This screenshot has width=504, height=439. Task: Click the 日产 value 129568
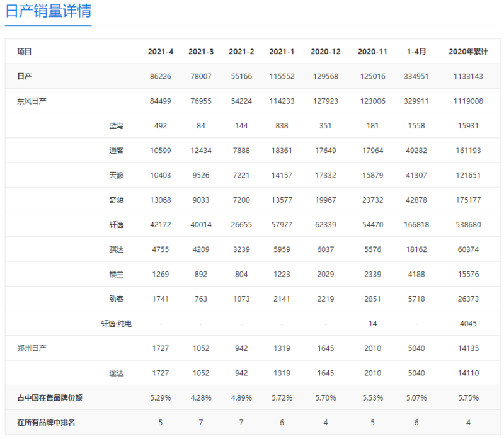tap(326, 76)
